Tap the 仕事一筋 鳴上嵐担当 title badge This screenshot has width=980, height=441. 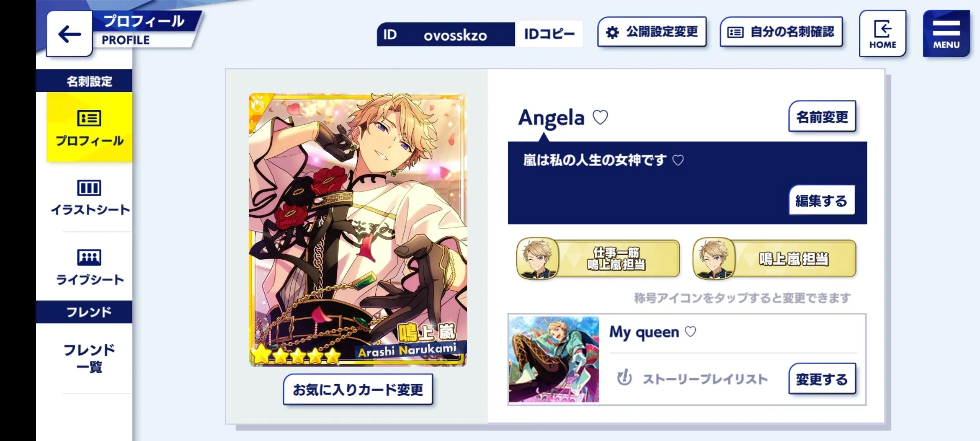click(598, 258)
